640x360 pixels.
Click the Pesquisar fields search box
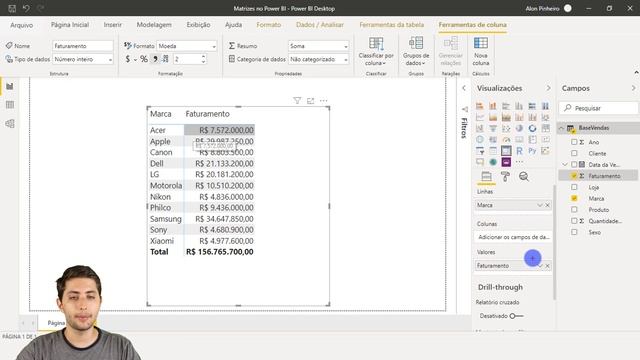pyautogui.click(x=598, y=108)
